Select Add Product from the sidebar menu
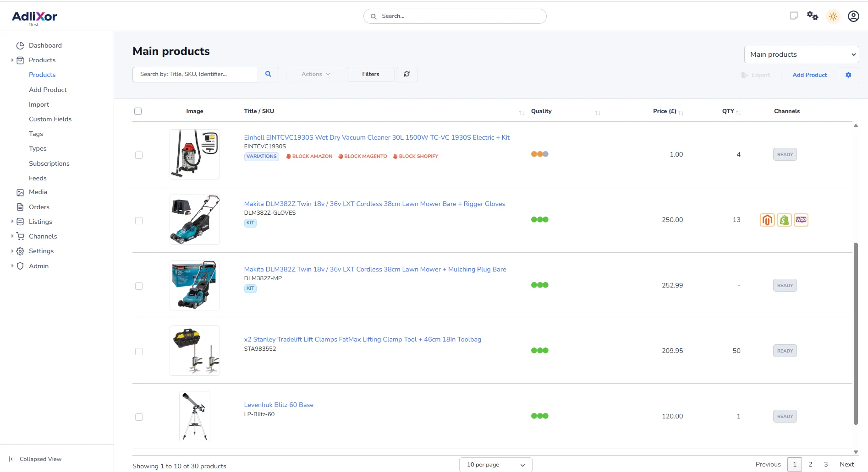The image size is (868, 472). 48,90
